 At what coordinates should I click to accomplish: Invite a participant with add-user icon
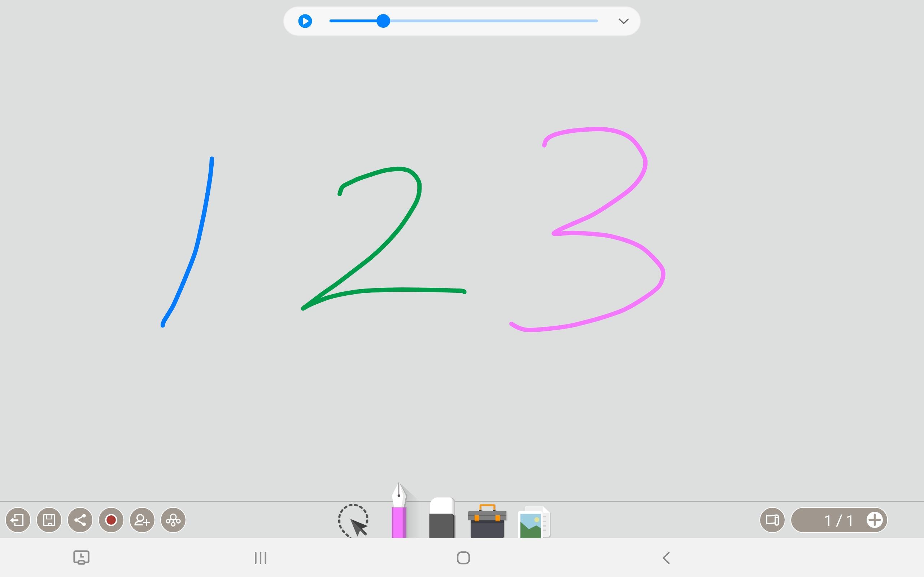(142, 520)
